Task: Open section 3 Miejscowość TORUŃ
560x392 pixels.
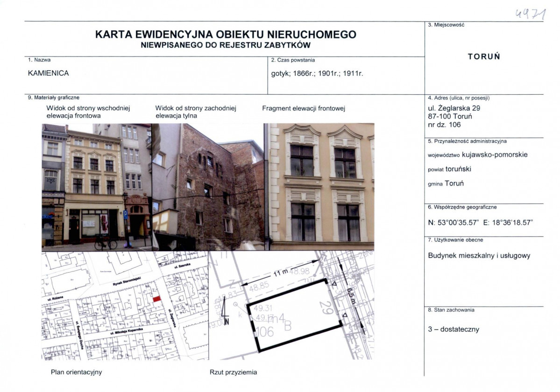Action: pos(484,56)
